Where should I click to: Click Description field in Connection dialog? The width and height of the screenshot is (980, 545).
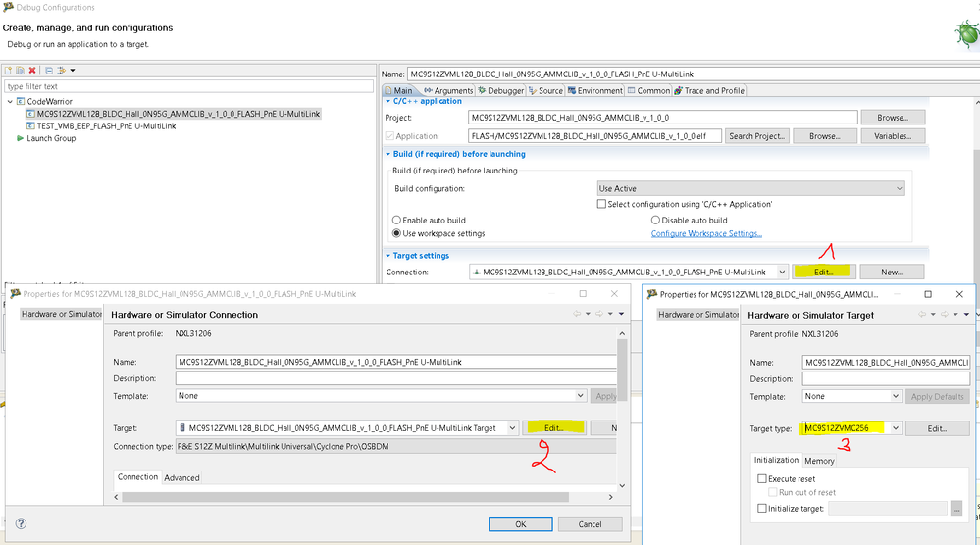[x=396, y=378]
